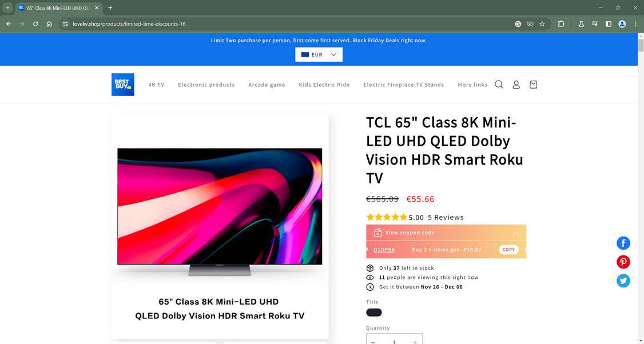644x344 pixels.
Task: Open the browser extensions puzzle icon
Action: coord(561,24)
